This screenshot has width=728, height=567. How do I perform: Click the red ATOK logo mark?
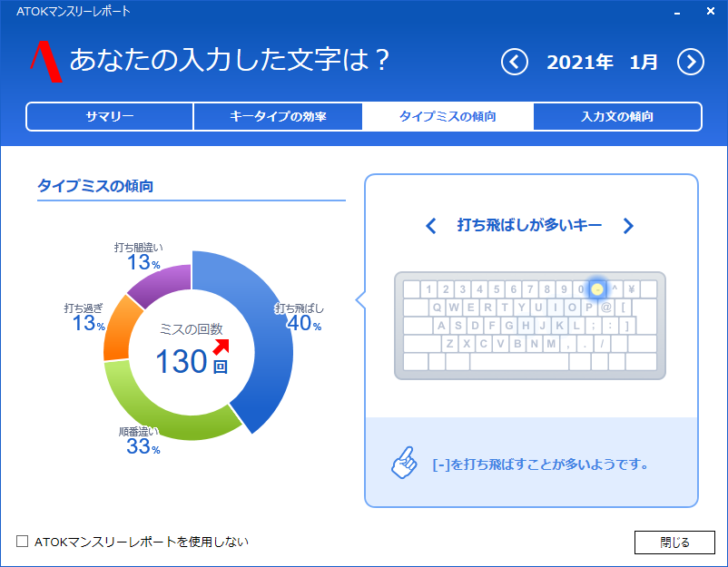click(46, 62)
